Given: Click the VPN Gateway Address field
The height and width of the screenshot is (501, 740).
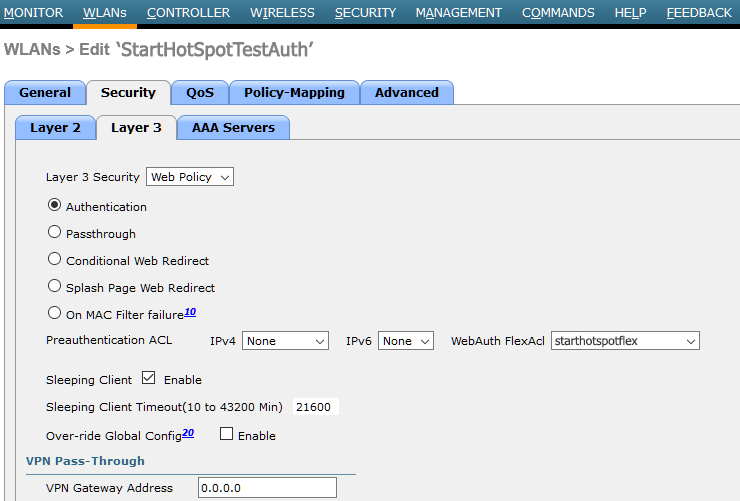Looking at the screenshot, I should (x=266, y=488).
